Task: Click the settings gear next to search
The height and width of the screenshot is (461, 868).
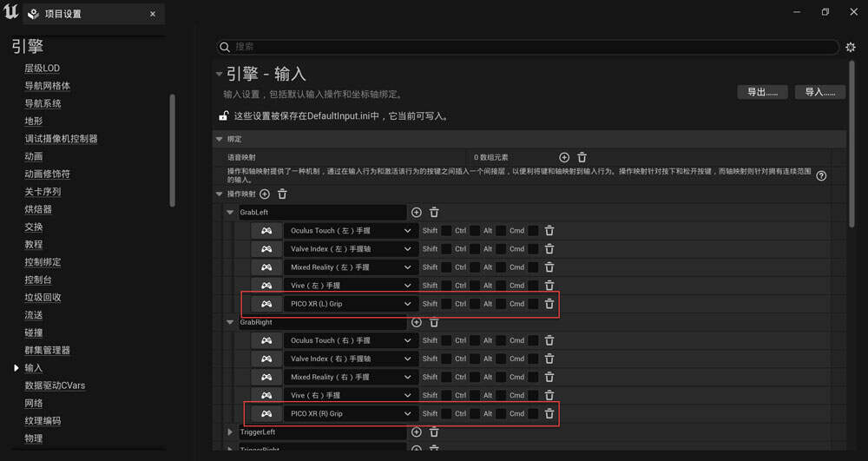Action: [851, 47]
